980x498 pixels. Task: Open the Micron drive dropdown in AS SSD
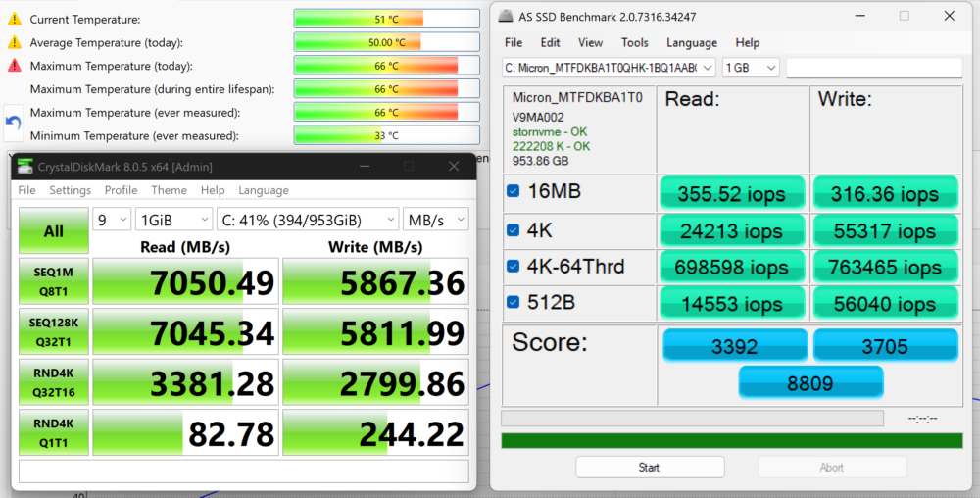(609, 68)
